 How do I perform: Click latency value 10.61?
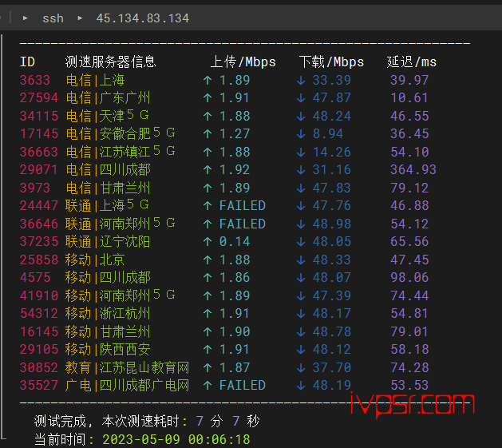[x=409, y=97]
